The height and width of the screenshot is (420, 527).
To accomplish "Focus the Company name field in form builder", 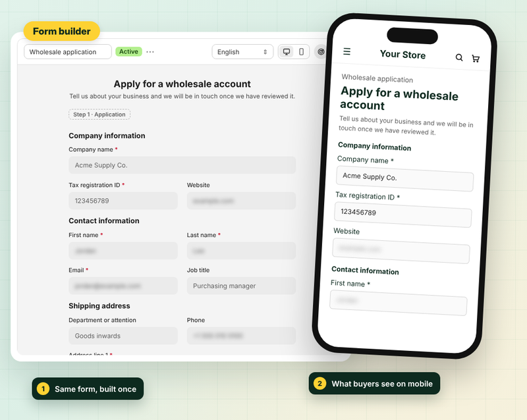I will pos(182,165).
